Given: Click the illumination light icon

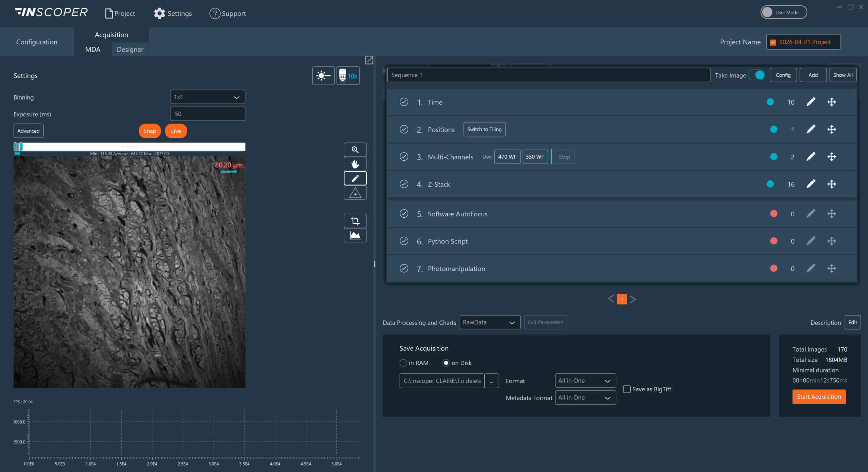Looking at the screenshot, I should pyautogui.click(x=323, y=76).
